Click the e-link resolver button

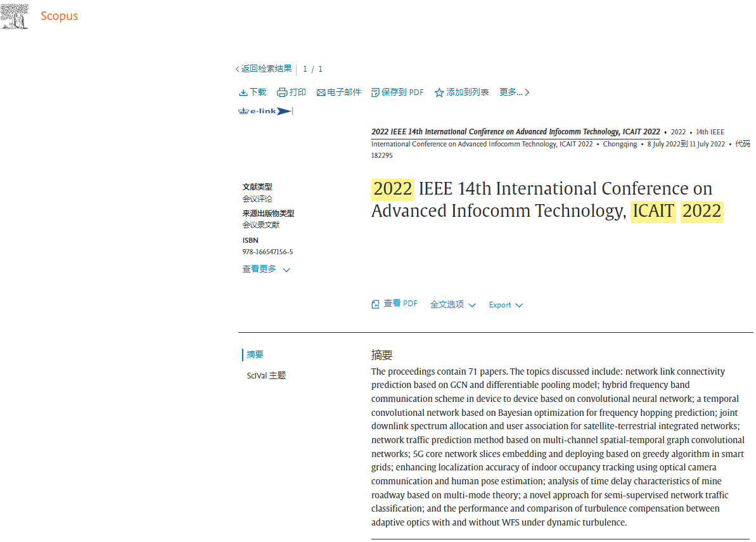point(266,112)
